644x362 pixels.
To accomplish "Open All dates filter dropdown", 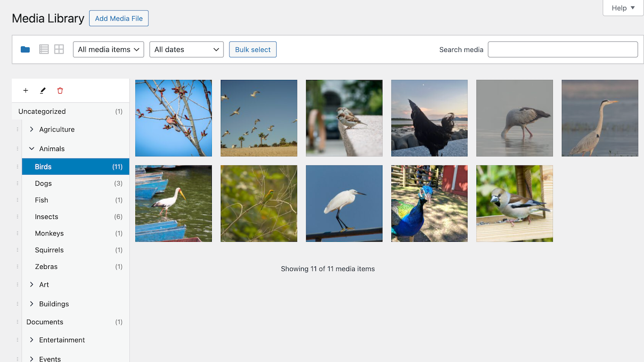I will point(187,49).
